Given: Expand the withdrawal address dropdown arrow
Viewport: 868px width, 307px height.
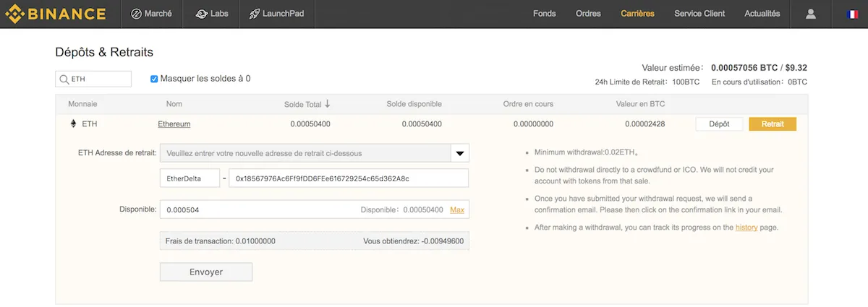Looking at the screenshot, I should coord(460,153).
